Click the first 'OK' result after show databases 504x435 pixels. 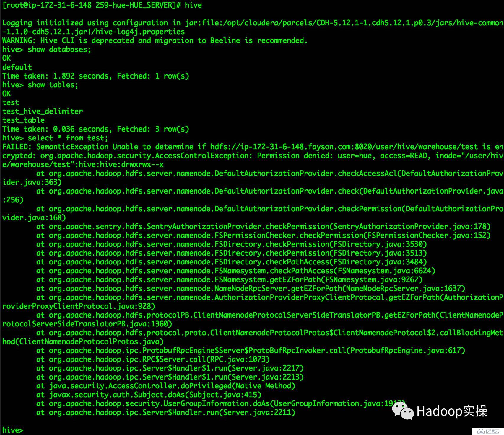(6, 58)
